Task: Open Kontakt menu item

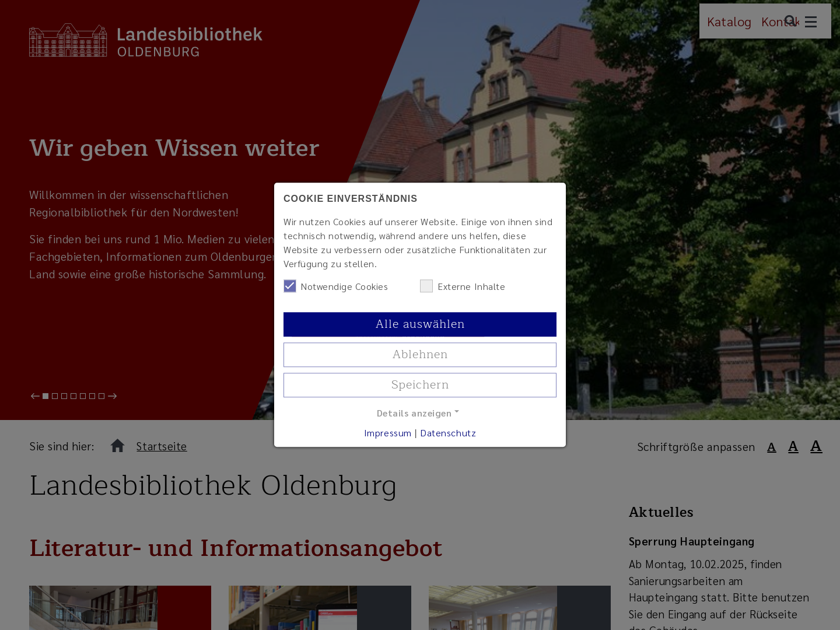Action: click(x=780, y=22)
